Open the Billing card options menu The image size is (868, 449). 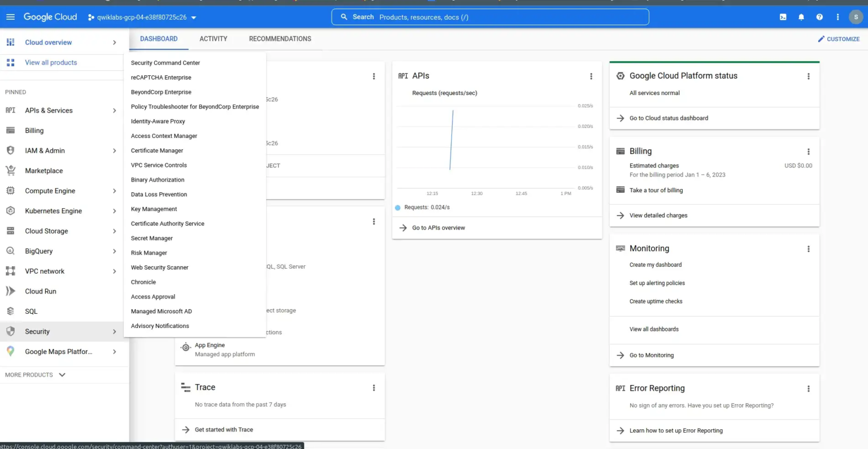(x=808, y=152)
